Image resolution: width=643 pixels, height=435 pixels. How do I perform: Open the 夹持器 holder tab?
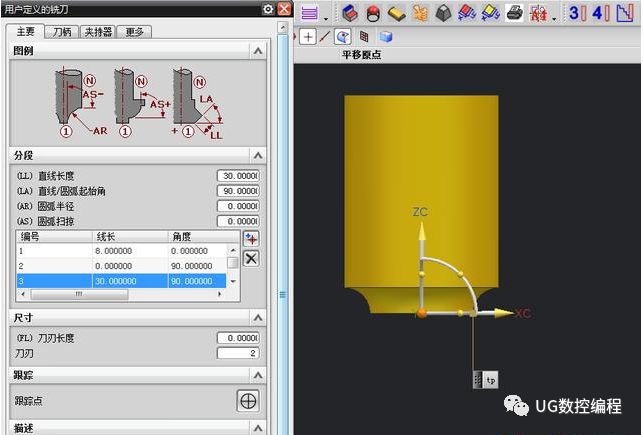(98, 32)
